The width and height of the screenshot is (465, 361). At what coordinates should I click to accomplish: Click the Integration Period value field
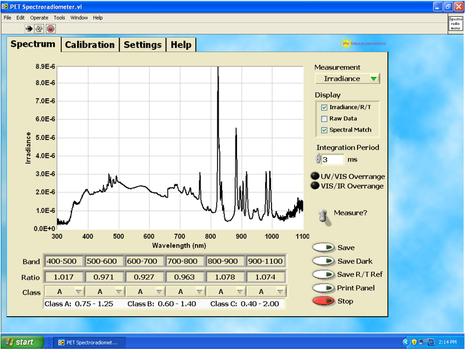pos(333,160)
